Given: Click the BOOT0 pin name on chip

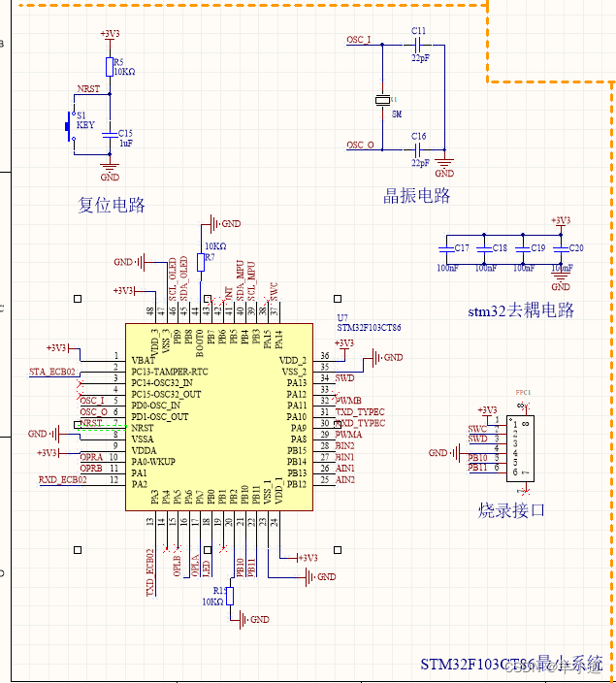Looking at the screenshot, I should pos(200,343).
